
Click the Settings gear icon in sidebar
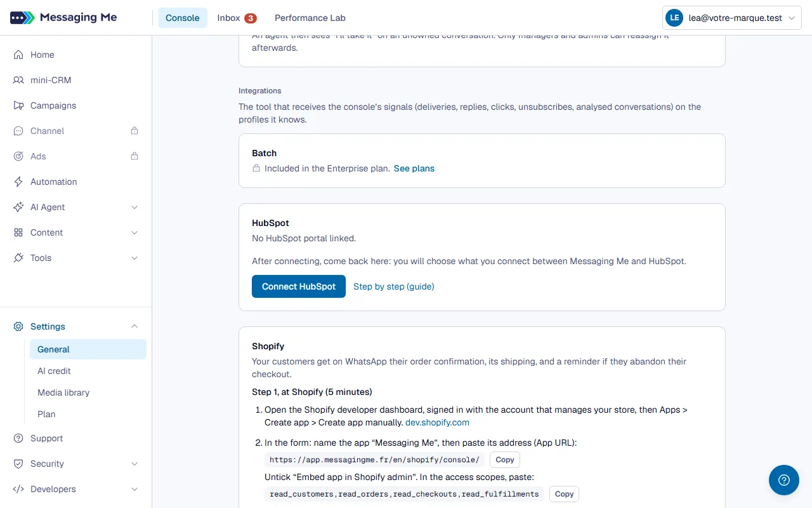[18, 326]
